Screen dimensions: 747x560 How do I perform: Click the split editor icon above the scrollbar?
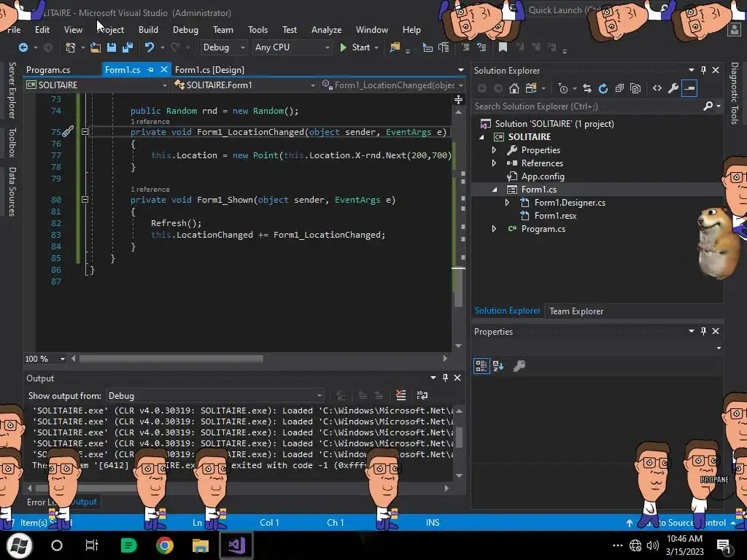[458, 99]
